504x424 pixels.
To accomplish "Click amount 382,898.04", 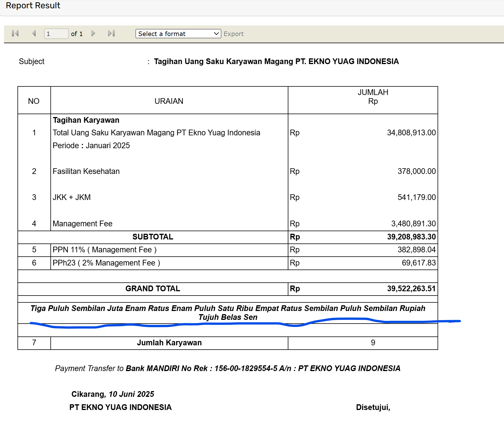I will tap(416, 250).
